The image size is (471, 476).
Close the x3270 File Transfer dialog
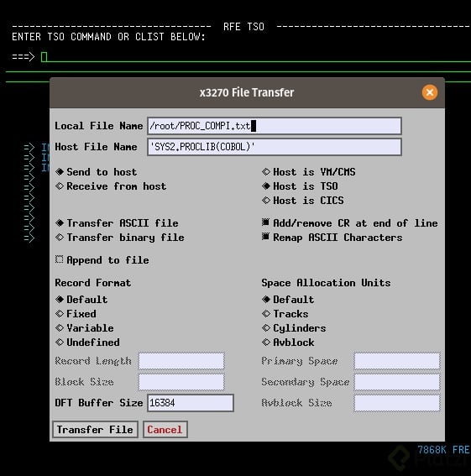pos(429,92)
